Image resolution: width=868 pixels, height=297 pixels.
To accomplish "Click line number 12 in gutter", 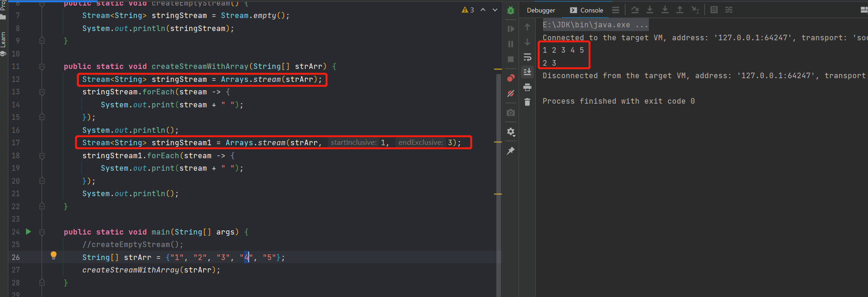I will [16, 79].
